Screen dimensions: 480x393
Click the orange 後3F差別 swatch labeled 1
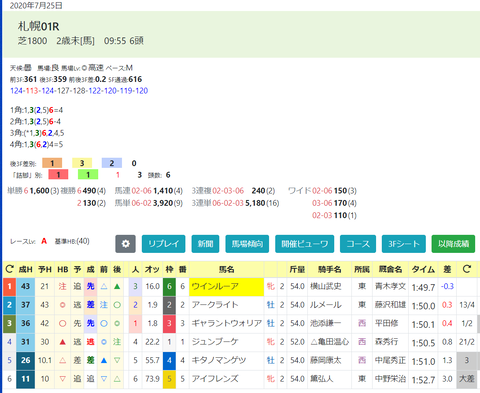52,163
